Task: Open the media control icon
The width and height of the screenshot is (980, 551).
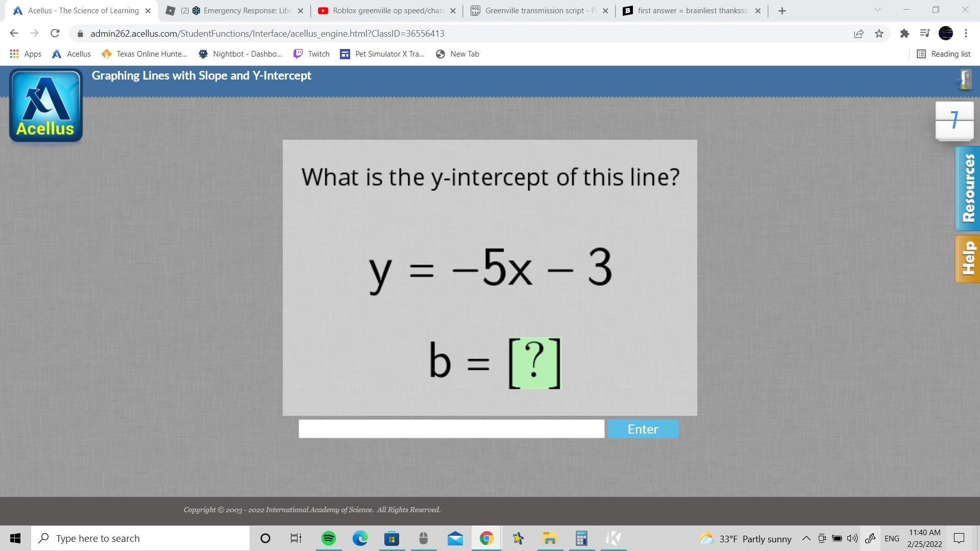Action: pyautogui.click(x=924, y=34)
